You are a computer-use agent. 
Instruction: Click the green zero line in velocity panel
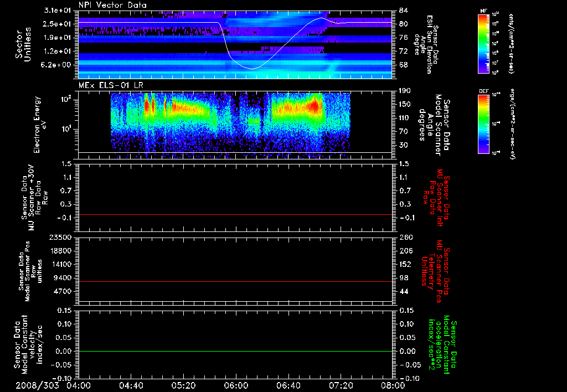click(x=235, y=352)
